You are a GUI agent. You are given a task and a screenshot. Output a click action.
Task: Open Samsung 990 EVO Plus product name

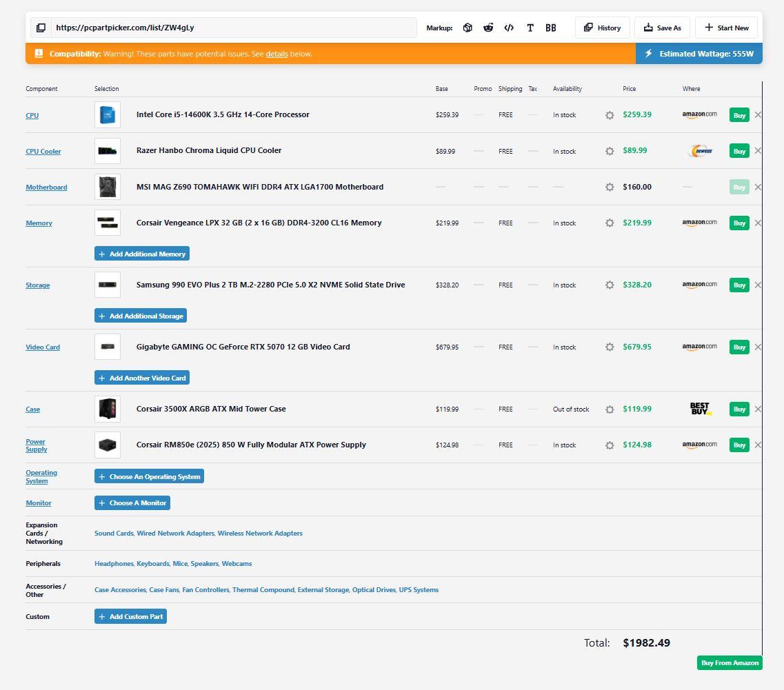click(270, 285)
